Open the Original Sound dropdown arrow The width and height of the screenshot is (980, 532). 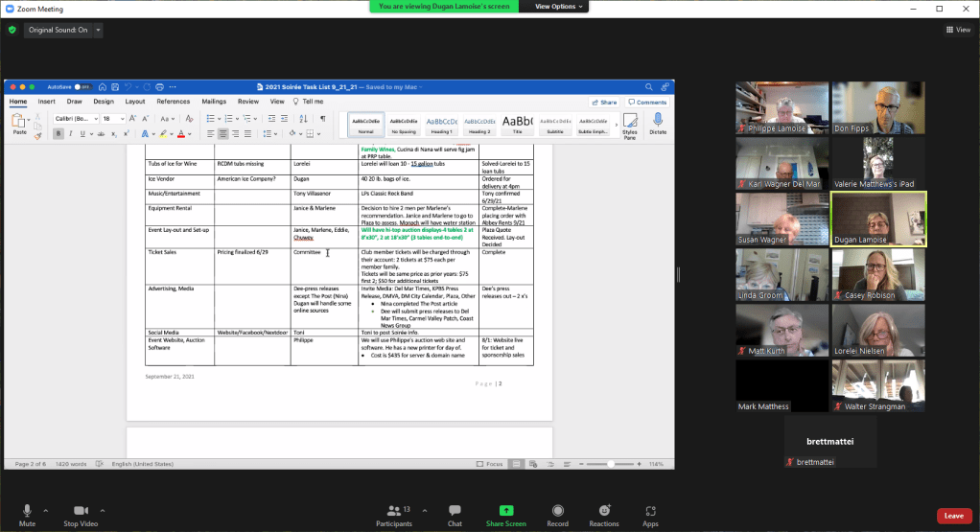[99, 30]
